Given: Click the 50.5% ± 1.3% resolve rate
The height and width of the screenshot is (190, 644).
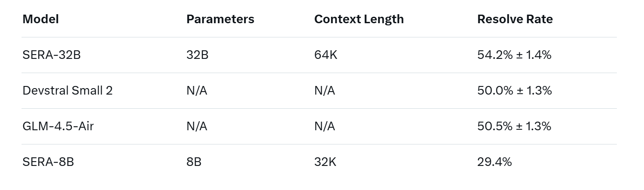Looking at the screenshot, I should tap(514, 126).
